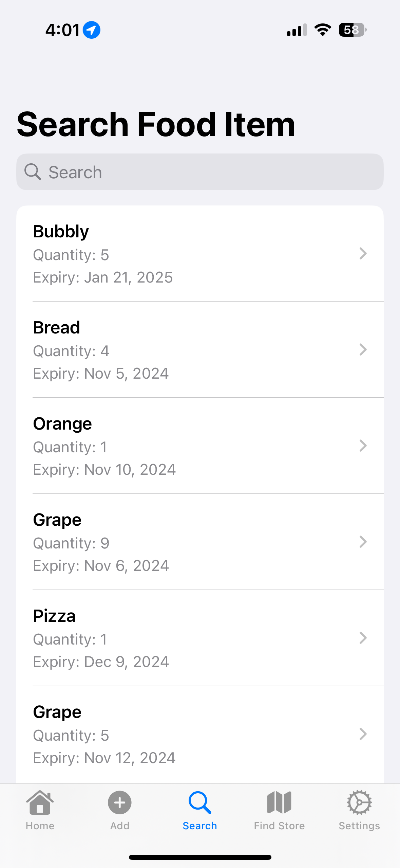Expand Orange item chevron arrow
400x868 pixels.
coord(363,446)
